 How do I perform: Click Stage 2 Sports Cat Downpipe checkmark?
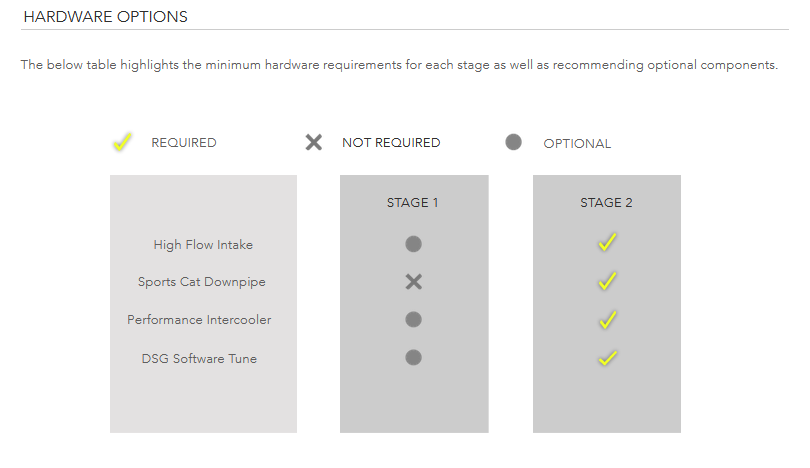click(x=608, y=280)
